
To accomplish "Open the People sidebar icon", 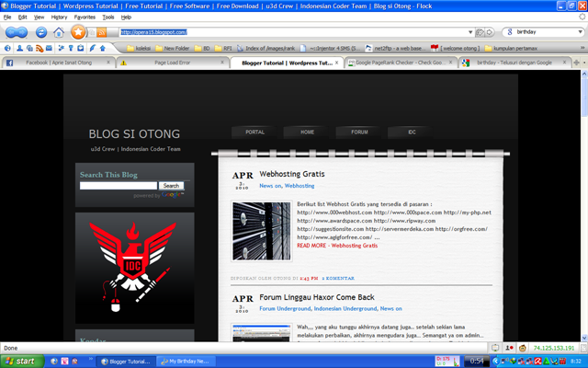I will [x=19, y=48].
